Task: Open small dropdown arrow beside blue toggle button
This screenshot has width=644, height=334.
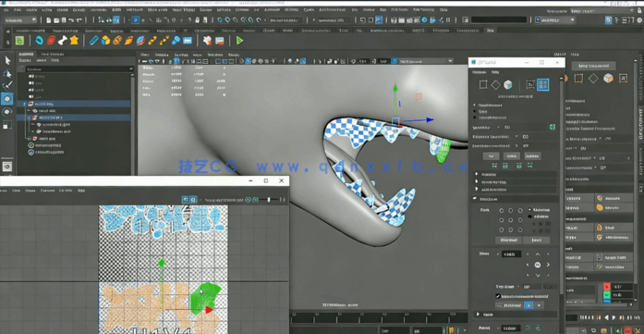Action: click(539, 305)
